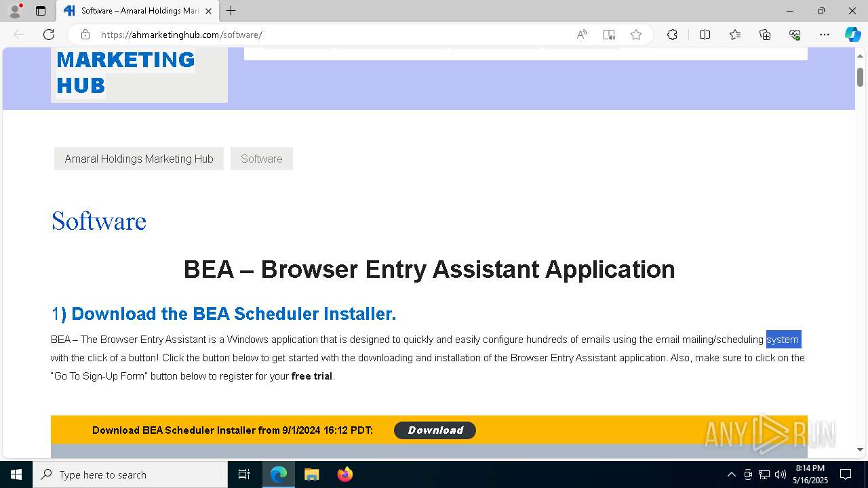Close the Software – Amaral Holdings tab
The width and height of the screenshot is (868, 488).
208,11
